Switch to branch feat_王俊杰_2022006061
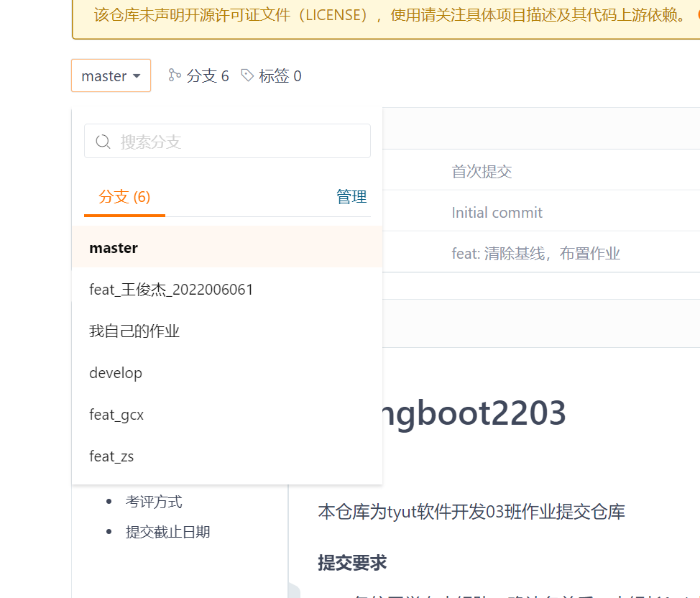Screen dimensions: 700x598 (x=227, y=290)
